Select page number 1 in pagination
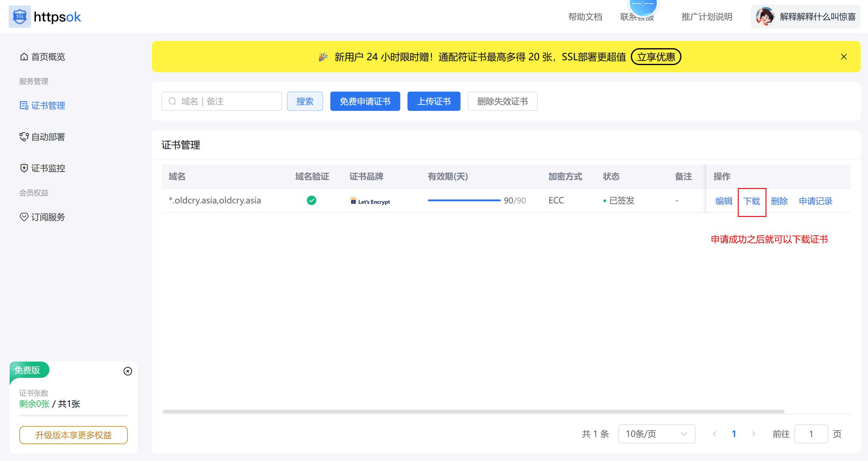Viewport: 868px width, 461px height. click(x=734, y=434)
